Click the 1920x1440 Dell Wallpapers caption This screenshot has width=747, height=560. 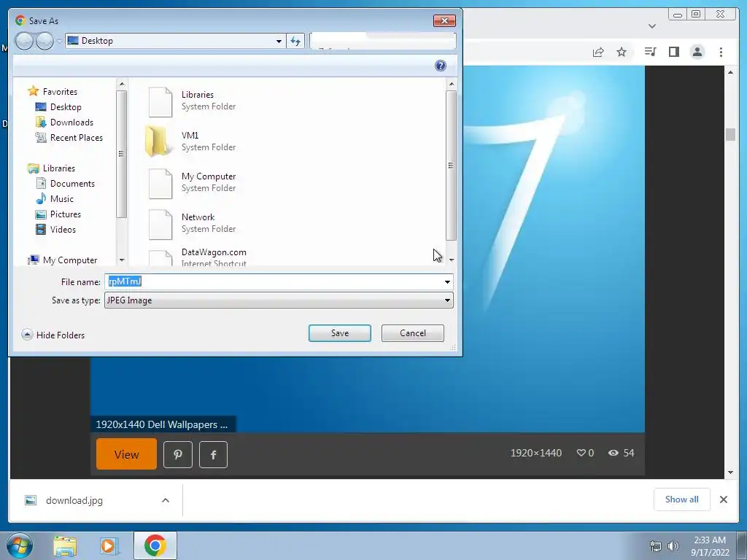click(162, 424)
